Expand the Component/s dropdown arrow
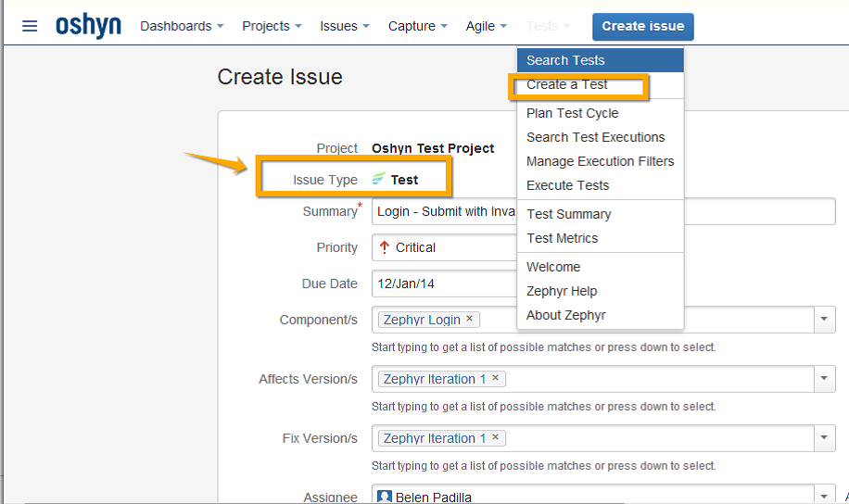The image size is (849, 504). tap(824, 320)
